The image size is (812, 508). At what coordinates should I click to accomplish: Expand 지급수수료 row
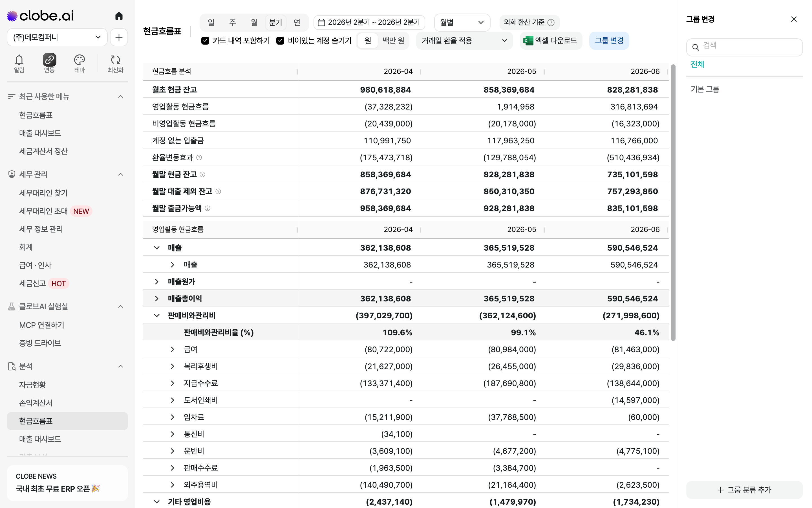click(x=173, y=383)
